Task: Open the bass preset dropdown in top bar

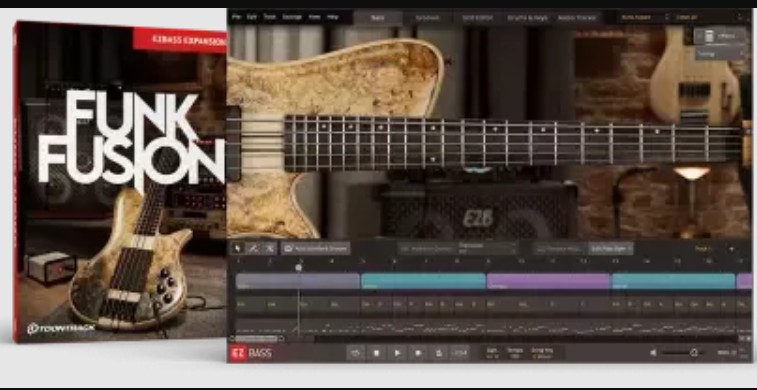Action: point(644,17)
